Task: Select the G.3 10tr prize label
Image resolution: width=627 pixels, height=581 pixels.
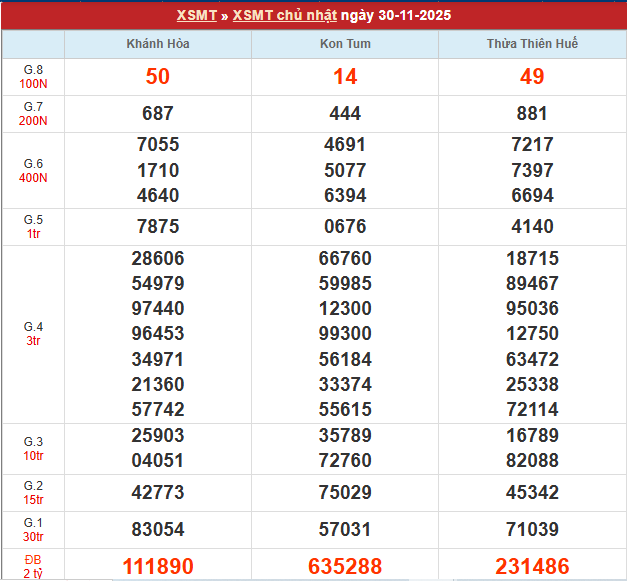Action: tap(33, 449)
